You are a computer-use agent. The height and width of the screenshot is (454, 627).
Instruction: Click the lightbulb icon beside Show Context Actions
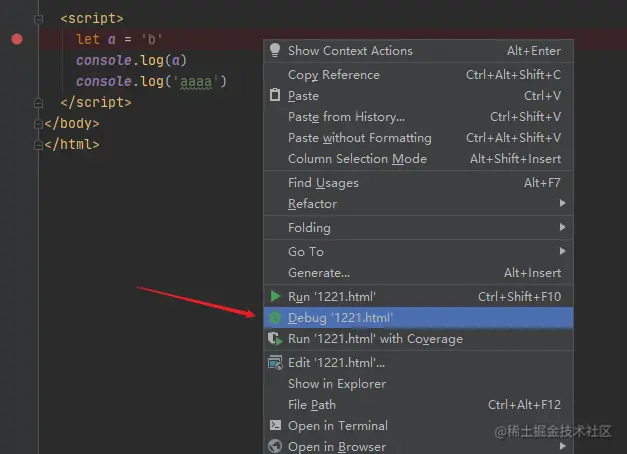275,50
